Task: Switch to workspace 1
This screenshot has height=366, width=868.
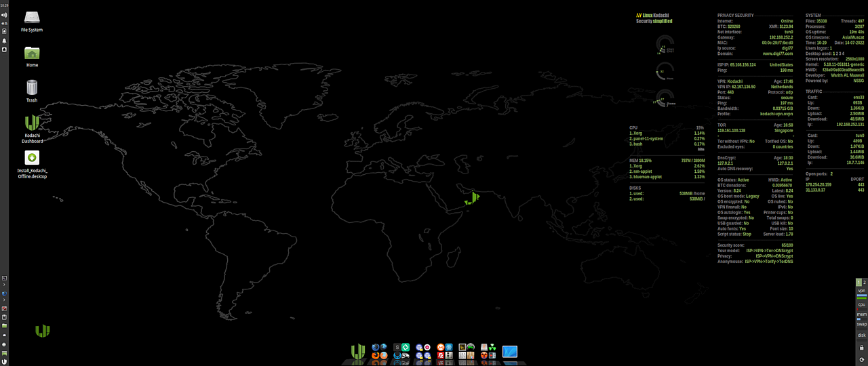Action: point(859,283)
